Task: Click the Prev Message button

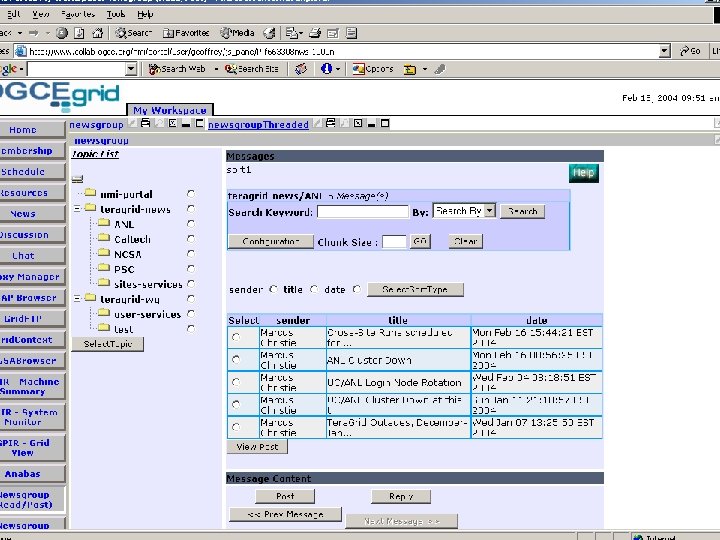Action: pyautogui.click(x=285, y=514)
